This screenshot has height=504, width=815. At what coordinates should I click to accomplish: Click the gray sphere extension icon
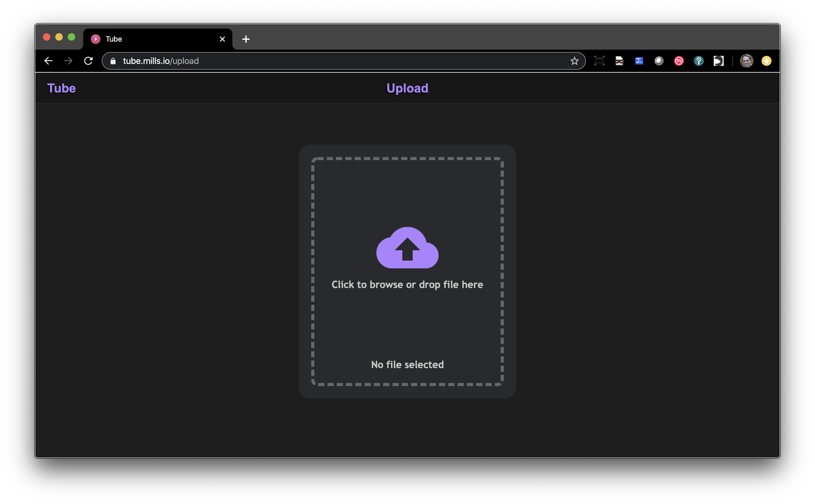pos(659,61)
